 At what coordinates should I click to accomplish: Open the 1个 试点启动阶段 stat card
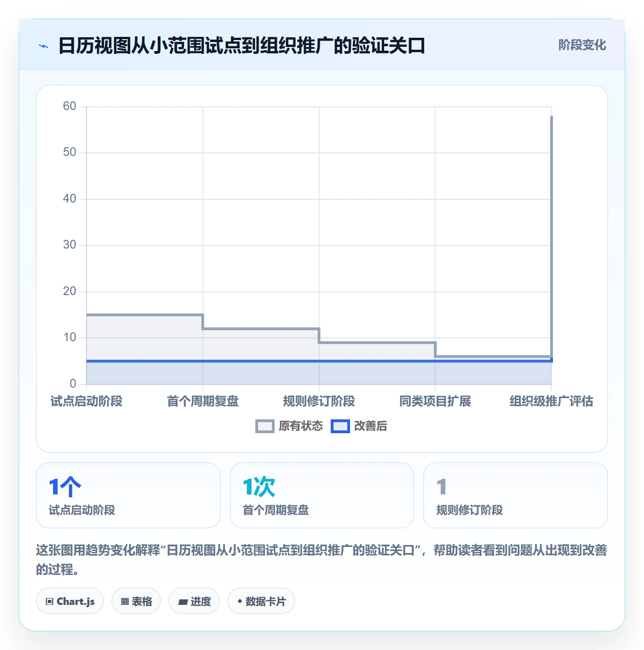click(x=128, y=495)
